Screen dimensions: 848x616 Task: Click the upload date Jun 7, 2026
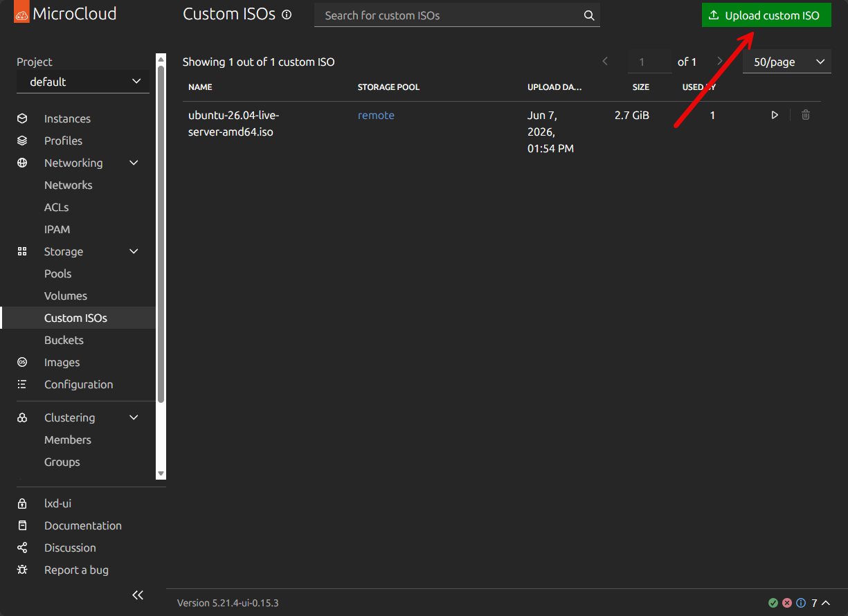[550, 132]
